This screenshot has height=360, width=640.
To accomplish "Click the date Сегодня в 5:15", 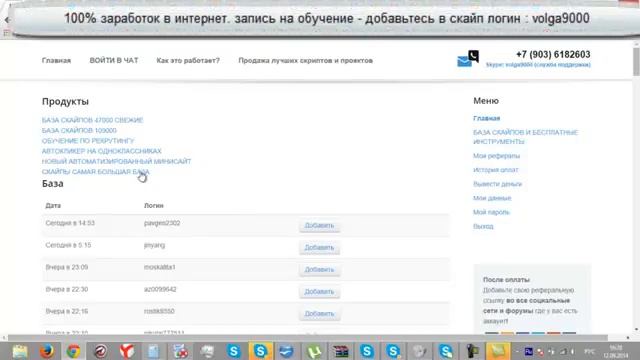I will coord(68,245).
